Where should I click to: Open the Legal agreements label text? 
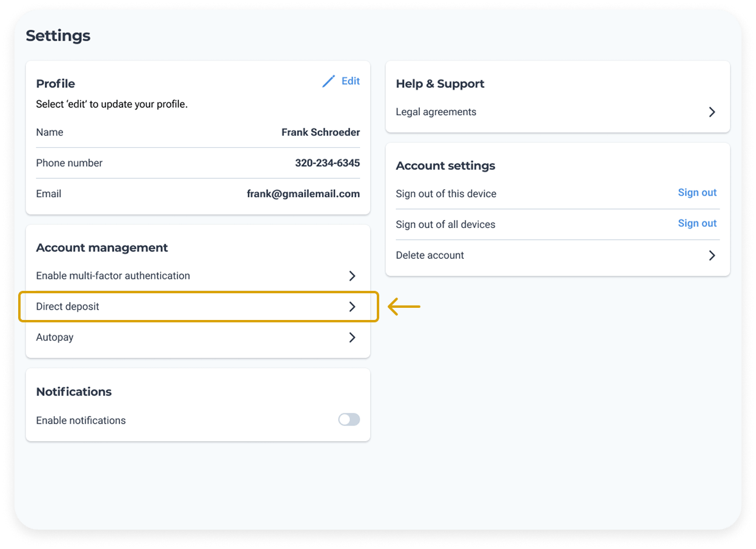click(x=436, y=112)
